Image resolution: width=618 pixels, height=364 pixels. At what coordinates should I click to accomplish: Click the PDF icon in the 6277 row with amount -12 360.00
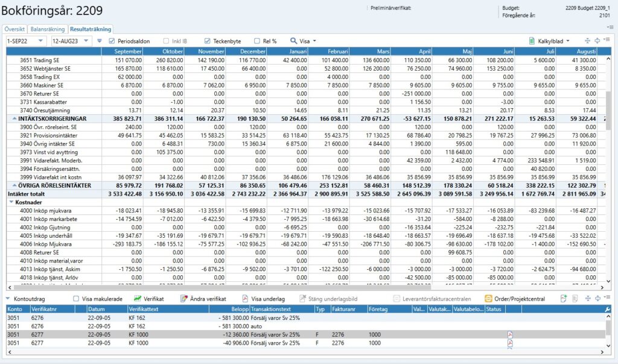pyautogui.click(x=509, y=334)
